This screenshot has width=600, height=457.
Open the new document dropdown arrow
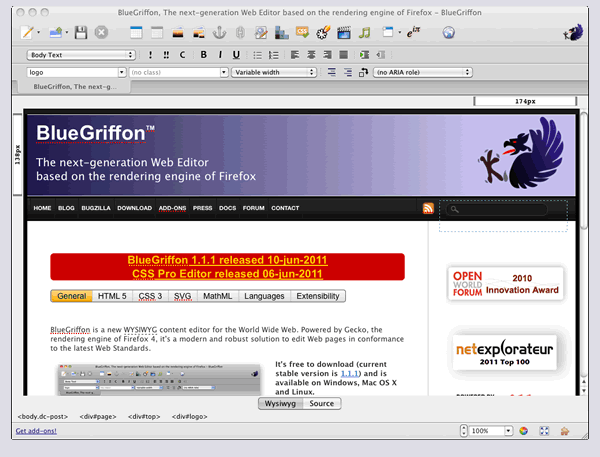point(38,33)
